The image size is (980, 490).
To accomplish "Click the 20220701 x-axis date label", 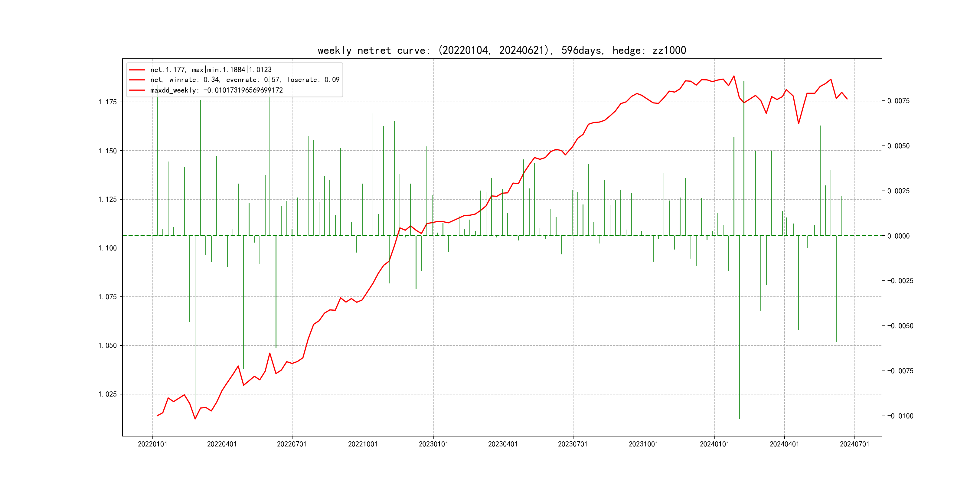I will click(x=292, y=444).
